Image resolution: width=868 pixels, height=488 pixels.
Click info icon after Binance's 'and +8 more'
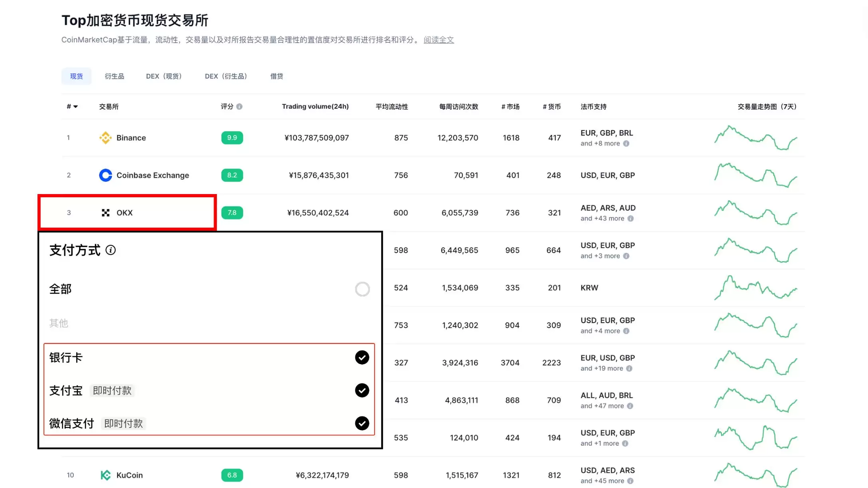(626, 144)
